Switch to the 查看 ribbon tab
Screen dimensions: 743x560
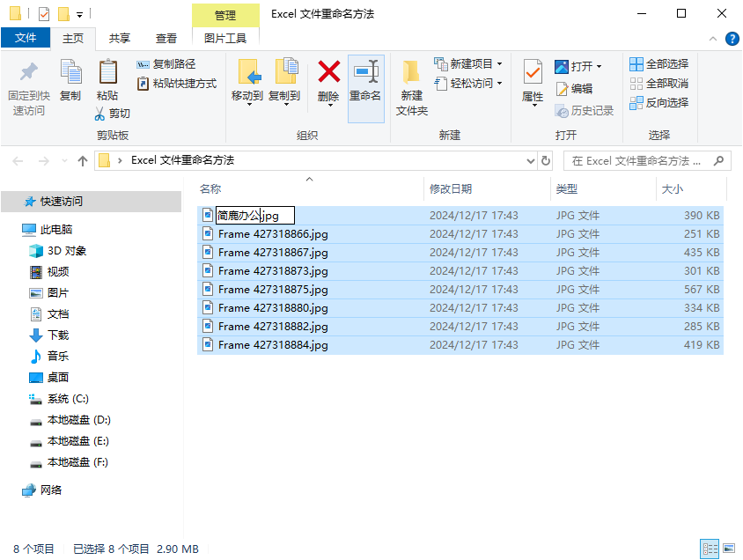click(166, 38)
